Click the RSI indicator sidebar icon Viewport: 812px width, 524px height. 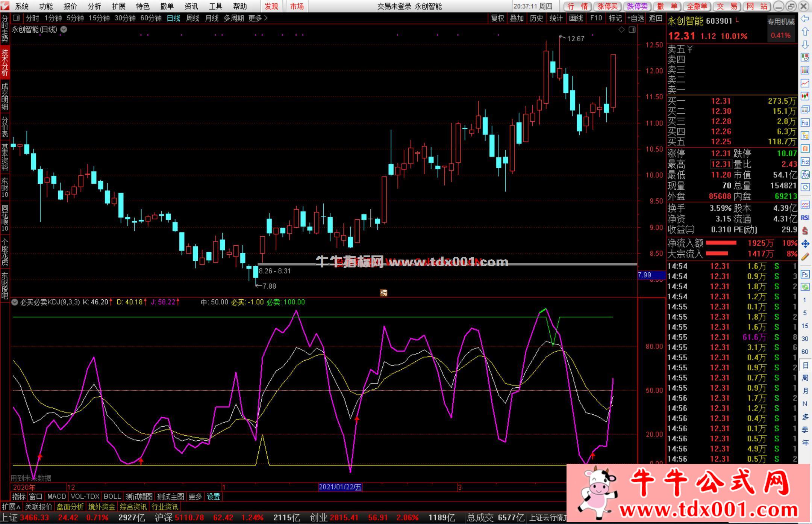click(805, 217)
